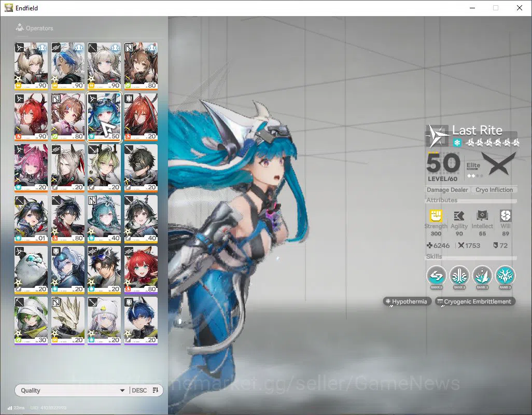Click the Last Rite operator name
This screenshot has height=415, width=532.
pos(477,130)
